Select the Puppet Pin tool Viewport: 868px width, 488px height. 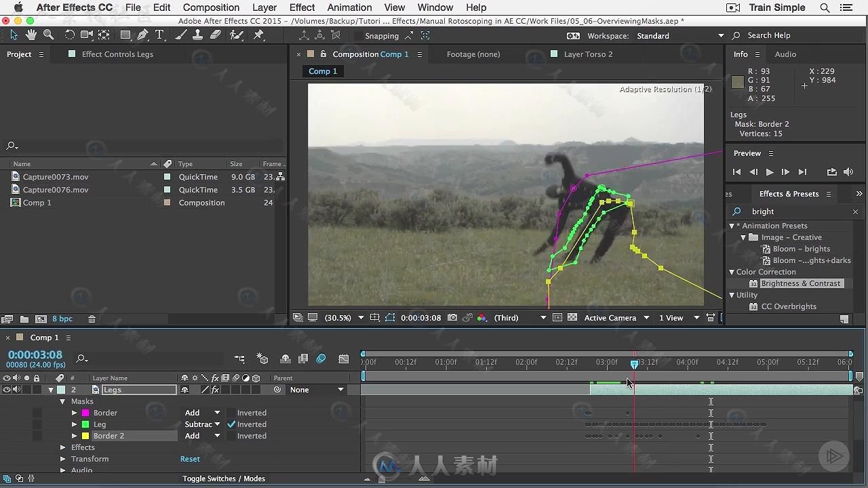coord(258,35)
